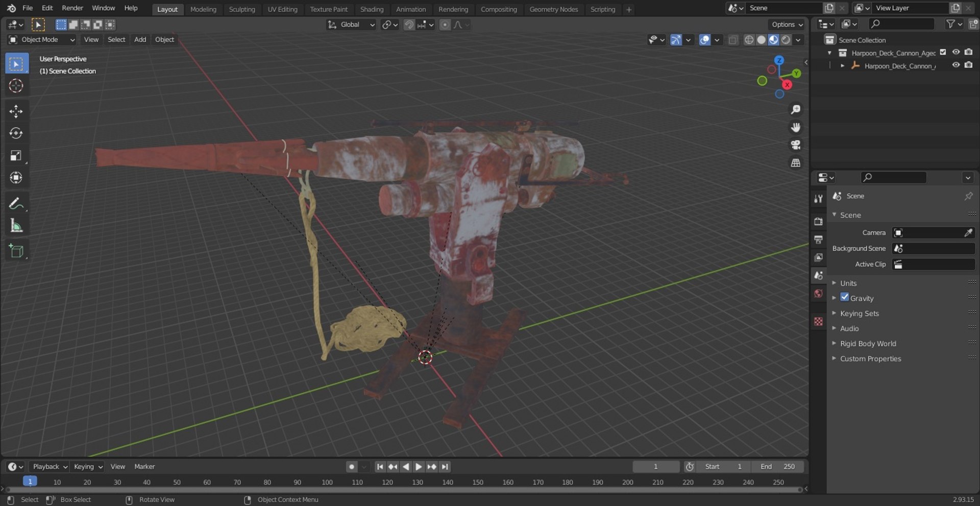Toggle proportional editing button
The height and width of the screenshot is (506, 980).
(445, 25)
